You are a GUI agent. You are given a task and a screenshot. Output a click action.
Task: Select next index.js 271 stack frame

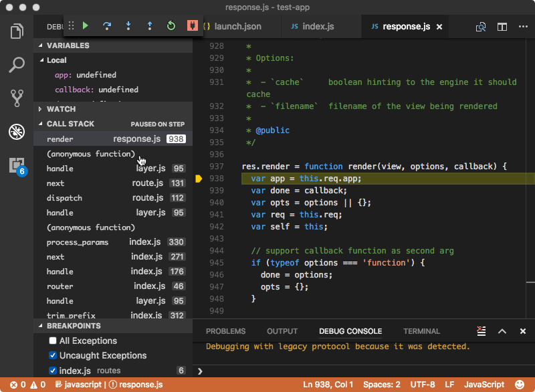pos(113,257)
